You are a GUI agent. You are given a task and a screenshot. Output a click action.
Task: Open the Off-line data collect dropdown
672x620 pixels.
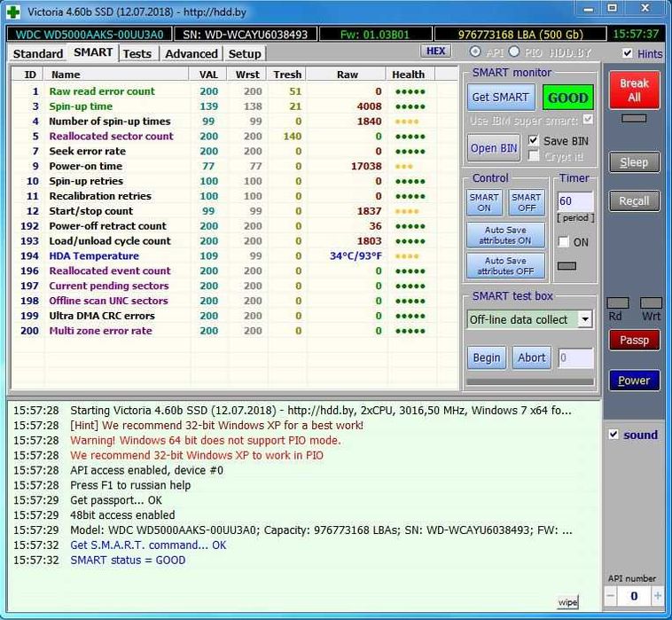point(584,319)
